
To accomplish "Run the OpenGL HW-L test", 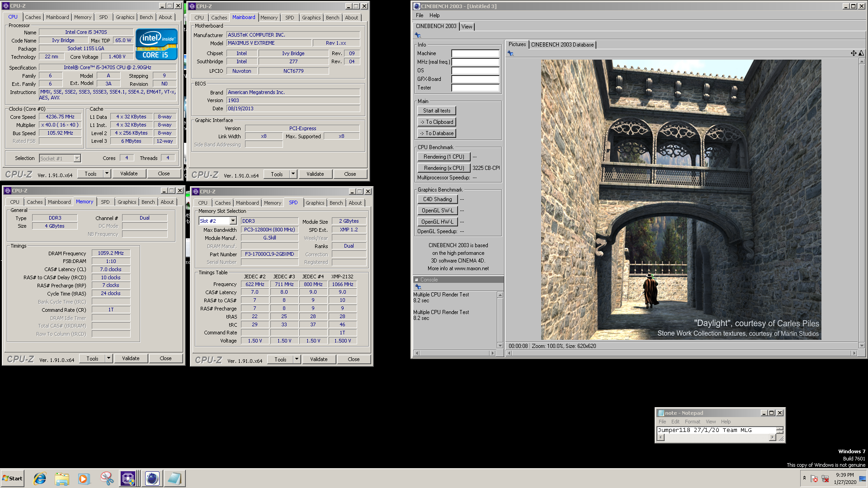I will 438,222.
